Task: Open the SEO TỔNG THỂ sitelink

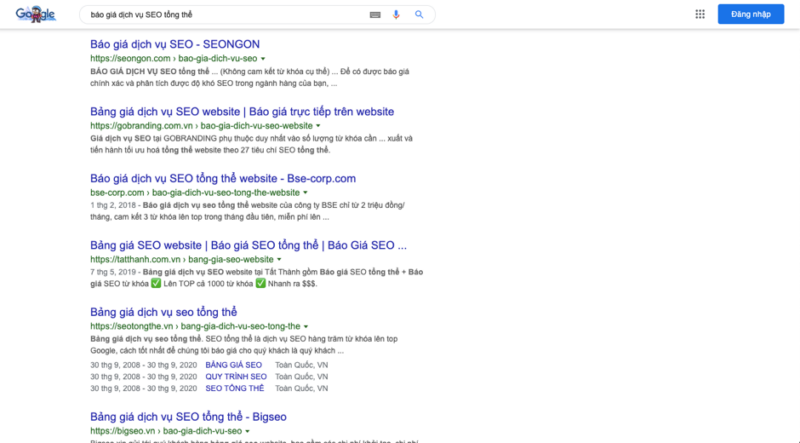Action: point(235,388)
